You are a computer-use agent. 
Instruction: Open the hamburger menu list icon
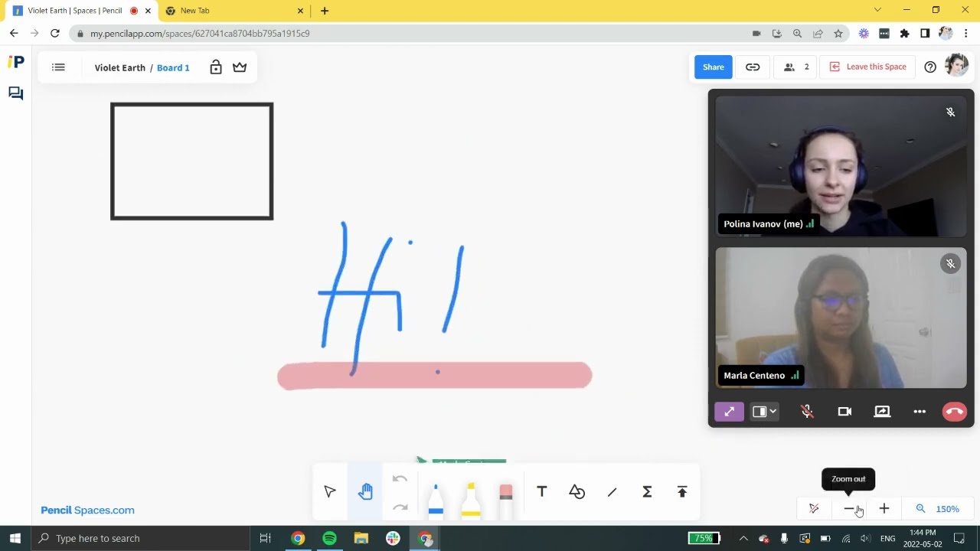click(58, 67)
